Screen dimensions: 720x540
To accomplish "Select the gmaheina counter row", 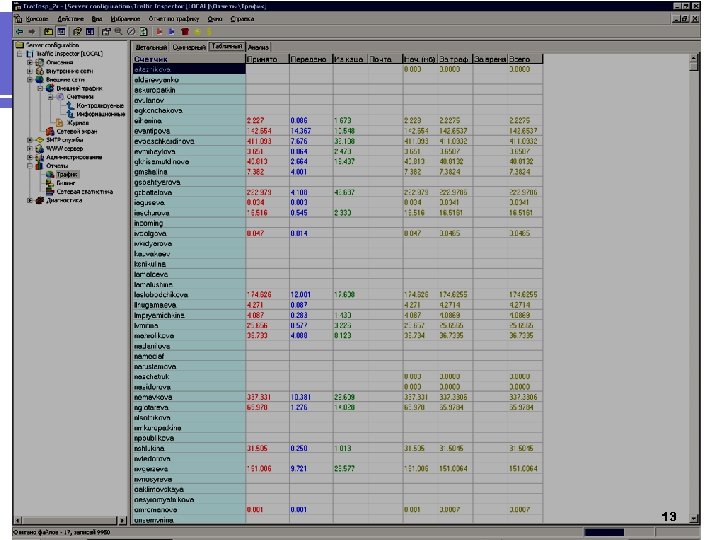I will click(338, 172).
